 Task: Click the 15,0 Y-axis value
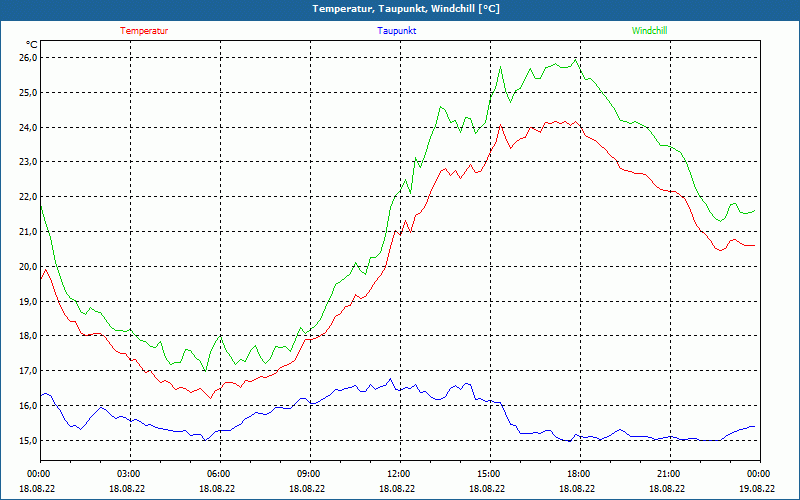(x=29, y=440)
